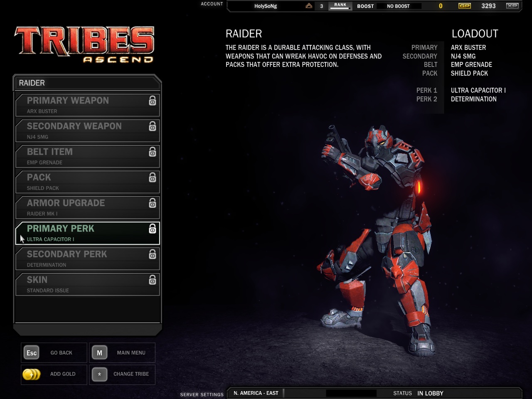Open Server Settings at bottom
The width and height of the screenshot is (532, 399).
[202, 394]
